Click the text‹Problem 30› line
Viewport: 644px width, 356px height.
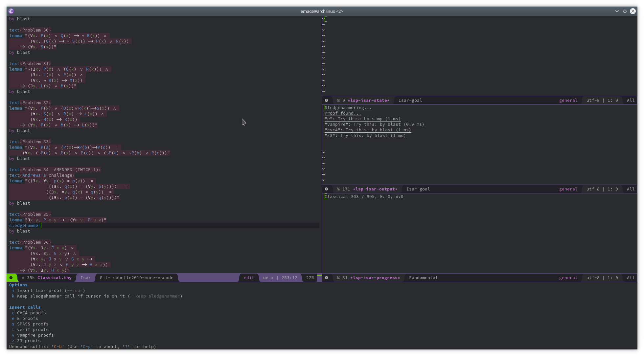click(x=30, y=30)
